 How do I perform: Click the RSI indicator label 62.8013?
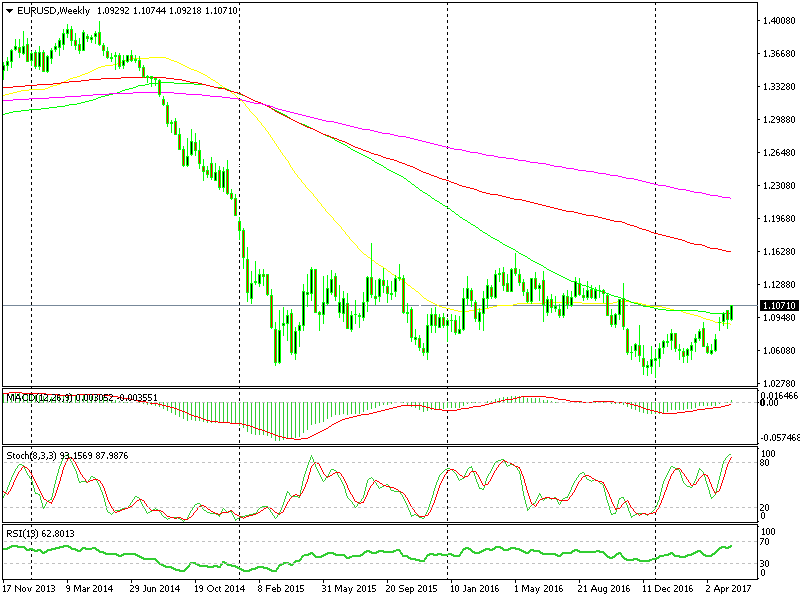[40, 534]
